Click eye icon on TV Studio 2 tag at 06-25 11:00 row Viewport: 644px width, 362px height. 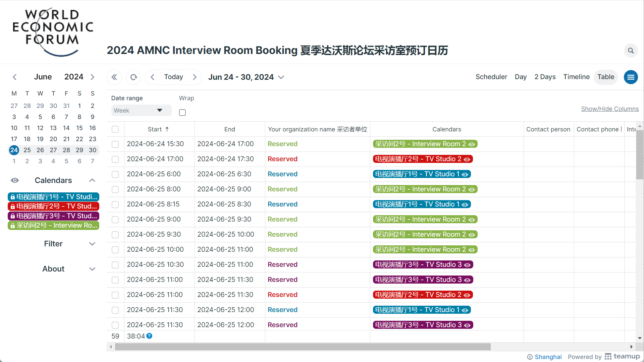467,295
